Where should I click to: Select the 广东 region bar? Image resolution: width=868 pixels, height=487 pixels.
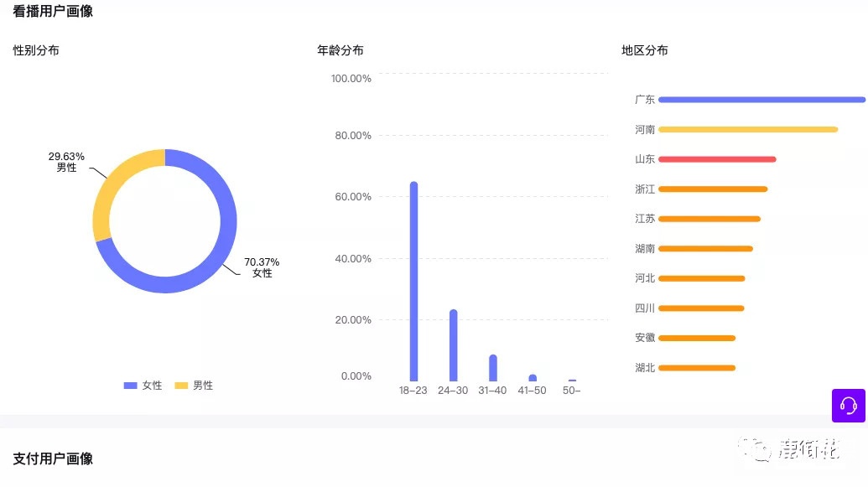tap(761, 100)
